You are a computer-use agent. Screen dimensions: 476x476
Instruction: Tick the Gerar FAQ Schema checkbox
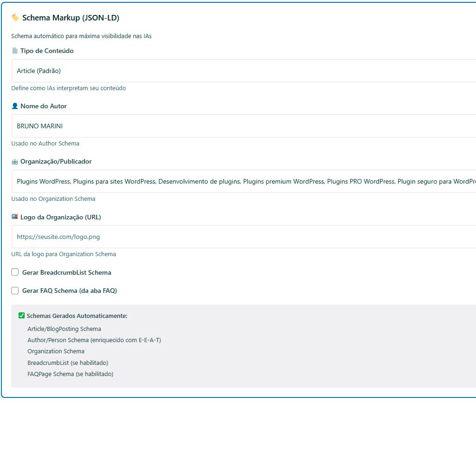click(x=15, y=291)
